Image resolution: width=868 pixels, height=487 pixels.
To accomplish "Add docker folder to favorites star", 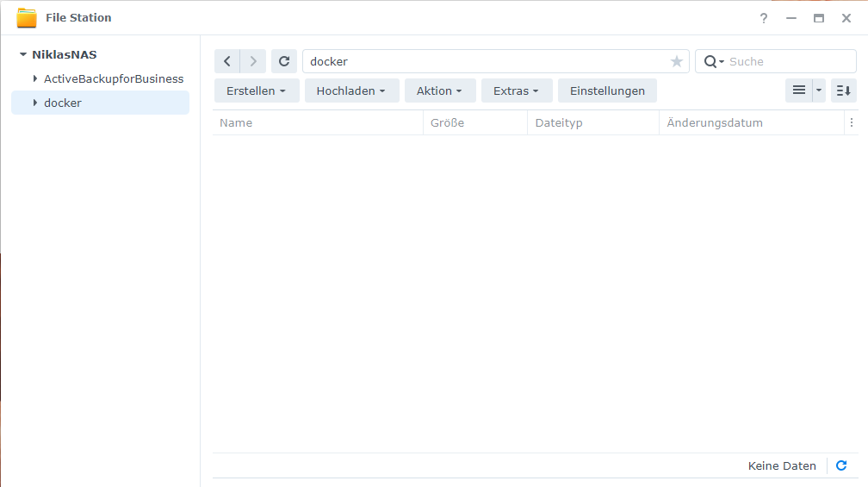I will [677, 61].
